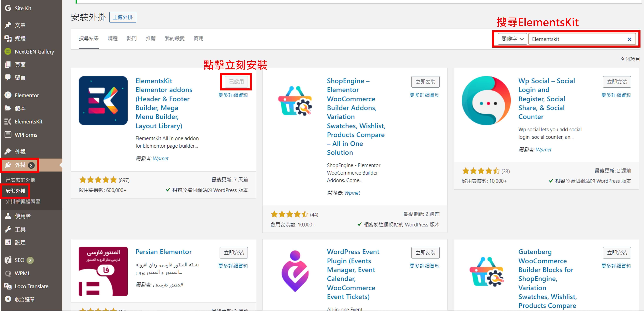Screen dimensions: 644x311
Task: Click the Wp Social plugin title link
Action: pos(547,99)
